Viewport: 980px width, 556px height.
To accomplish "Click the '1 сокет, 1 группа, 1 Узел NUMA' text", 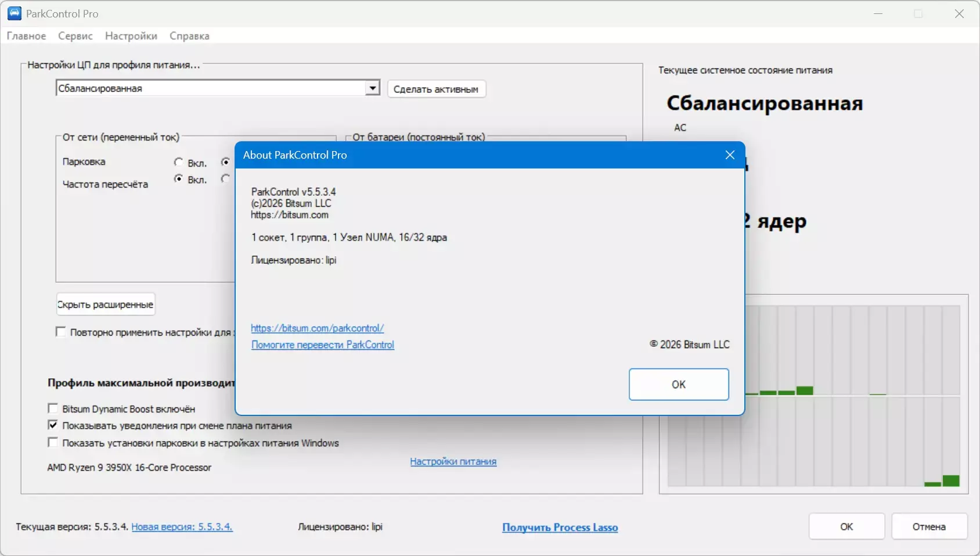I will (x=349, y=237).
